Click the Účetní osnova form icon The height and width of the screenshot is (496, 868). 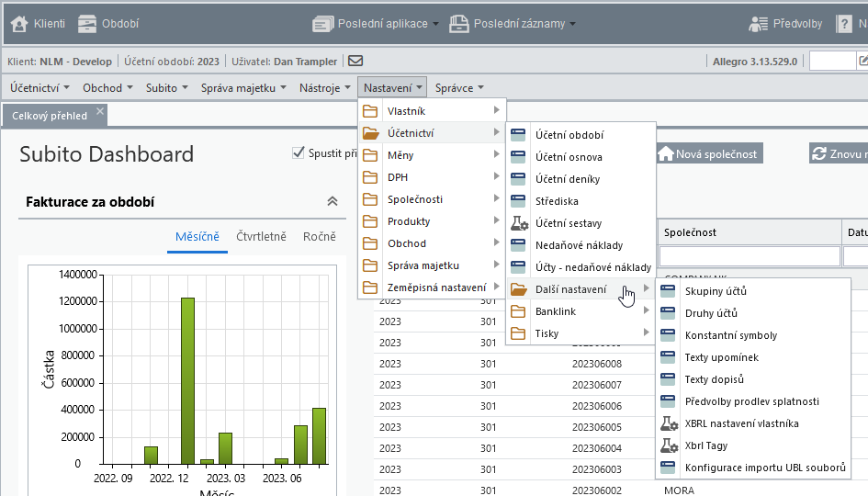point(518,157)
